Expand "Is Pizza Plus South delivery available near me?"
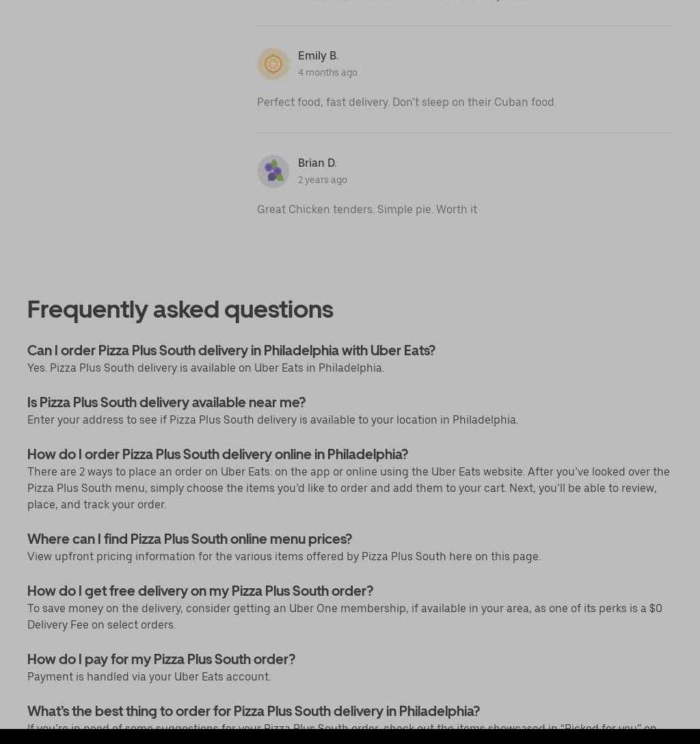This screenshot has height=744, width=700. click(x=166, y=402)
